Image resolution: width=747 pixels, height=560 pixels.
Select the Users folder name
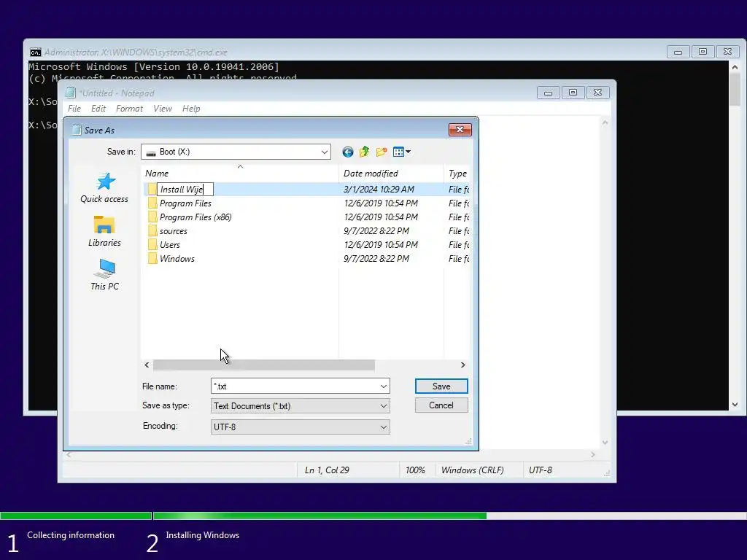click(169, 245)
